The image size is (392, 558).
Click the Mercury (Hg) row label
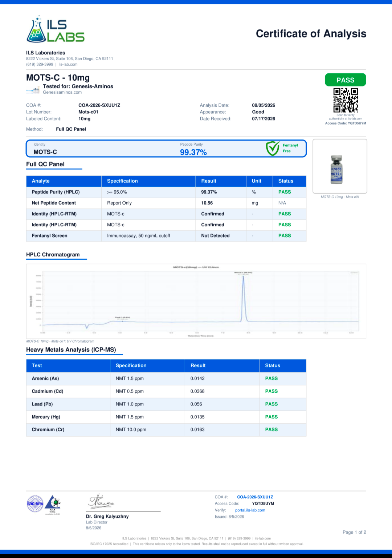[x=46, y=417]
